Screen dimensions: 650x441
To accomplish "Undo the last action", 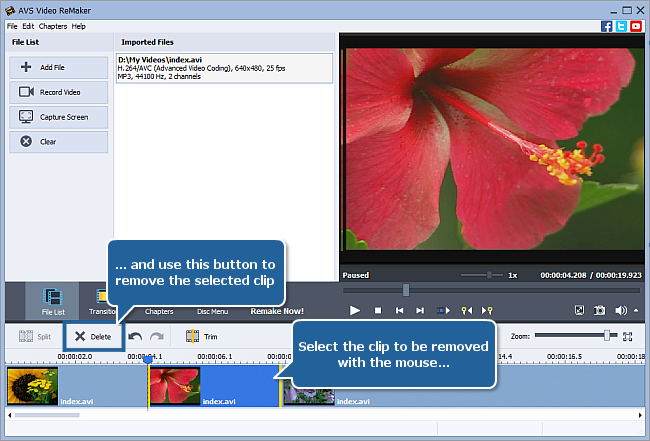I will 135,336.
